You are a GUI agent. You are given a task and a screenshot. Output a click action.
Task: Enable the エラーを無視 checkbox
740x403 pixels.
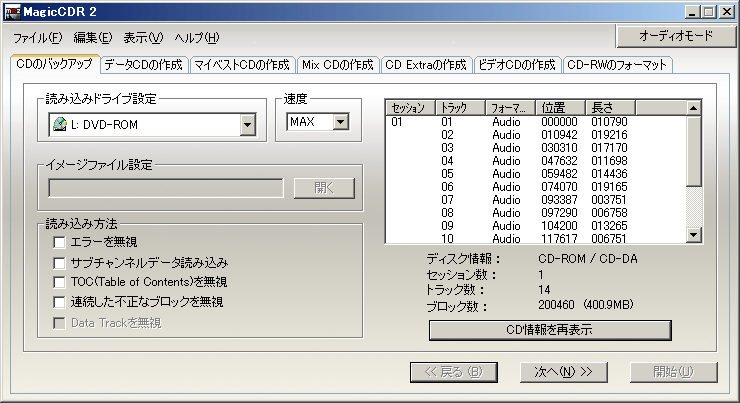(59, 243)
